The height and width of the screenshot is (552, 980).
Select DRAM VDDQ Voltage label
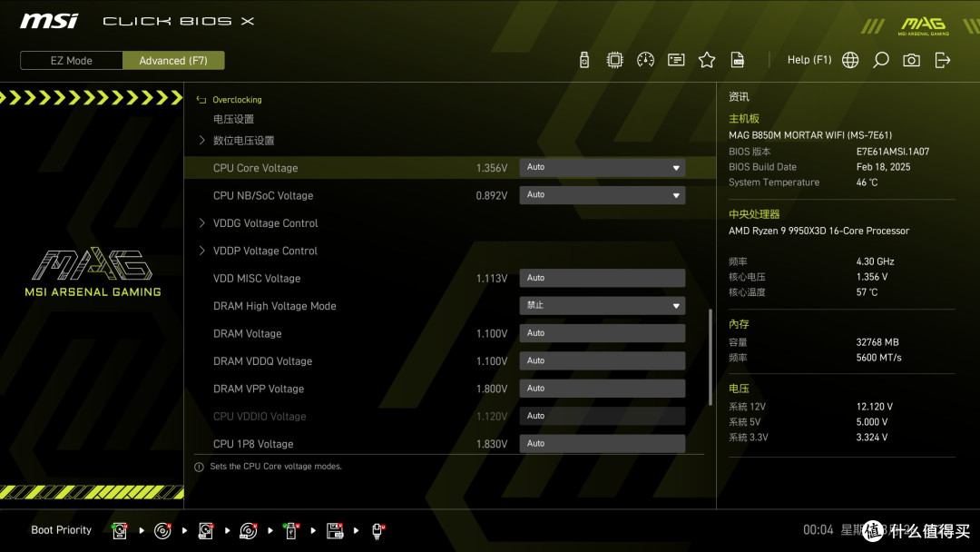(262, 361)
